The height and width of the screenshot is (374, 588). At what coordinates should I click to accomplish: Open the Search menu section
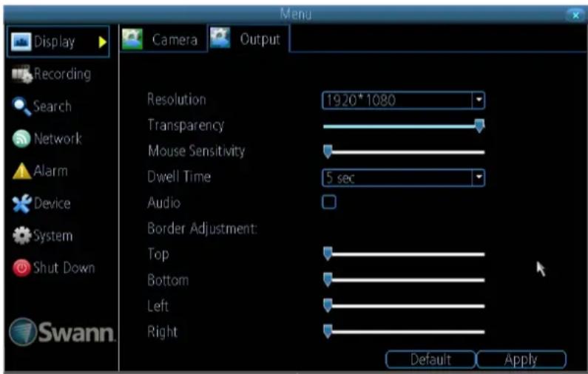[42, 106]
